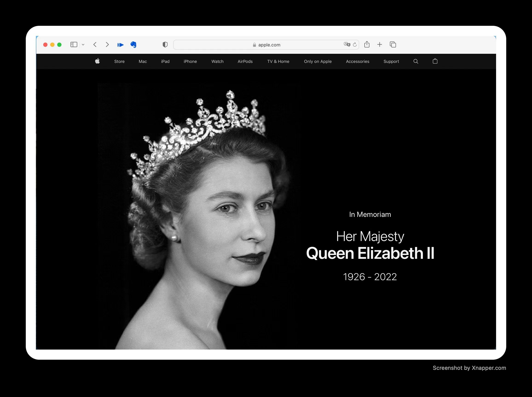Click the translate page icon
Viewport: 532px width, 397px height.
[x=347, y=44]
